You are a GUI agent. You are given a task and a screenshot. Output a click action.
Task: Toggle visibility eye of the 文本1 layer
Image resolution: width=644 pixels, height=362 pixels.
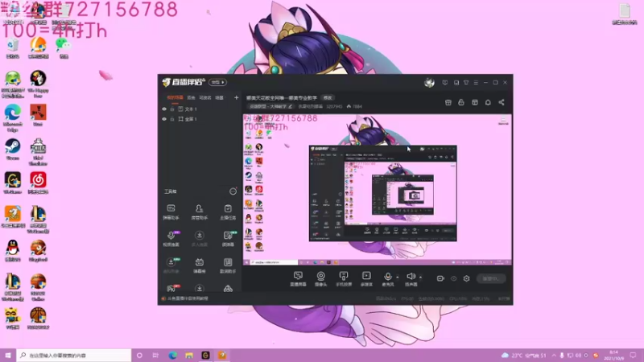164,109
